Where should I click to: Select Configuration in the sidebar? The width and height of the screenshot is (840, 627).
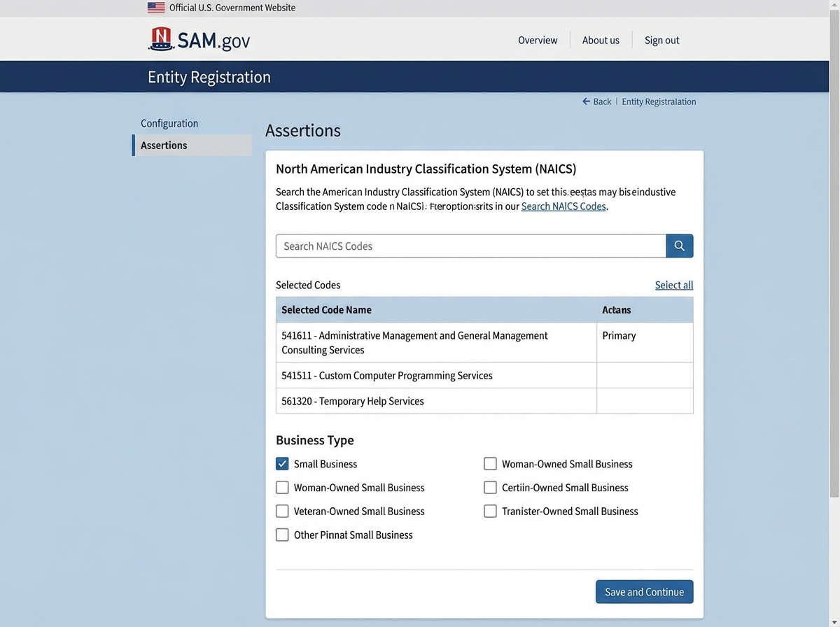coord(169,123)
